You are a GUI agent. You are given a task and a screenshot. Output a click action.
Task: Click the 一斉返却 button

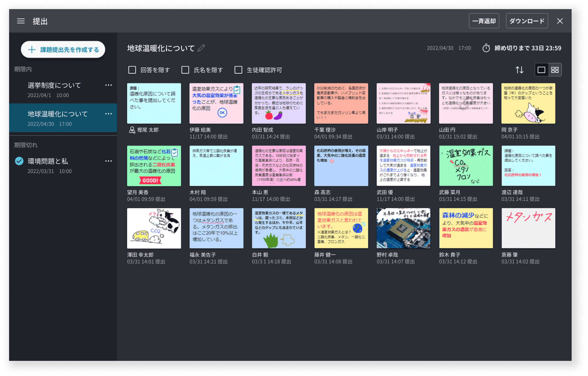[484, 21]
